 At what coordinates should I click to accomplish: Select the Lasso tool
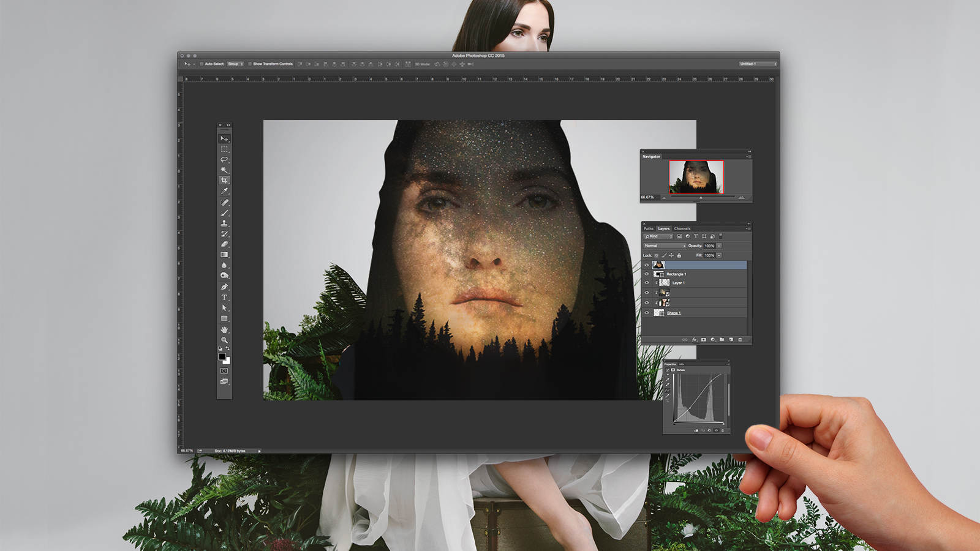point(224,160)
